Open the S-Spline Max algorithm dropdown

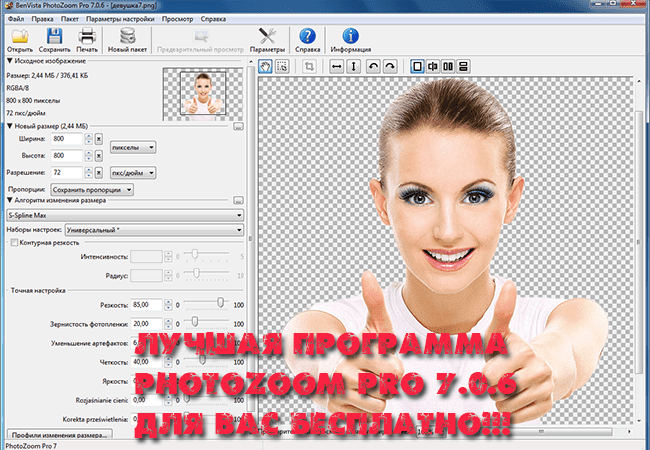125,215
